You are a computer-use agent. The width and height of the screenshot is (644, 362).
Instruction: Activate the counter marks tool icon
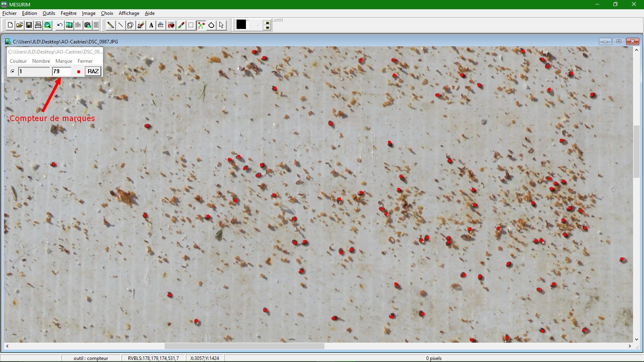(x=201, y=25)
